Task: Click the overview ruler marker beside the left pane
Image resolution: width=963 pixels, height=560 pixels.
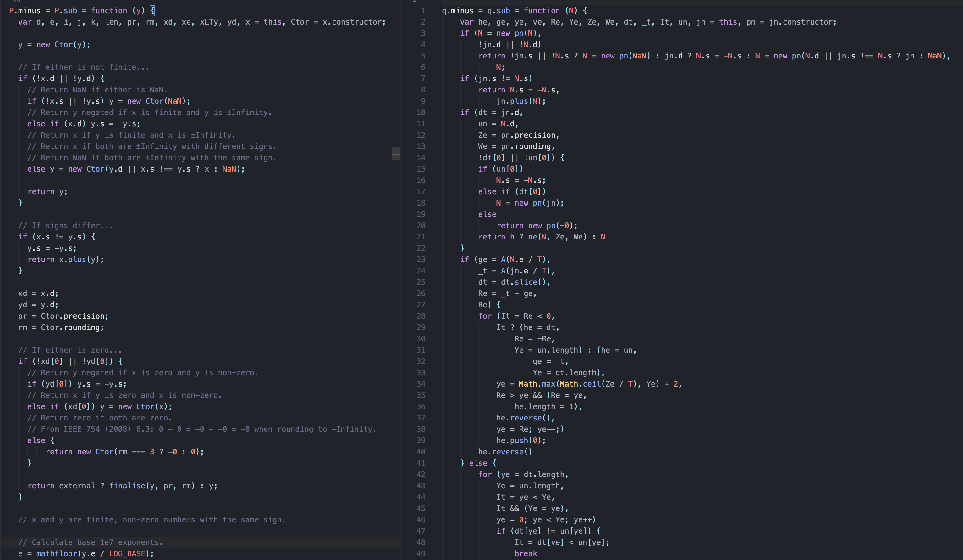Action: coord(396,154)
